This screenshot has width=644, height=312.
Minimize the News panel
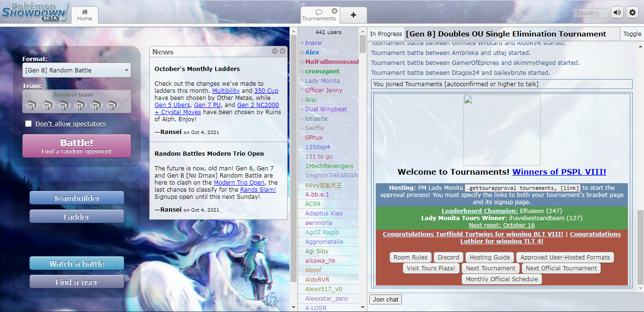[275, 51]
